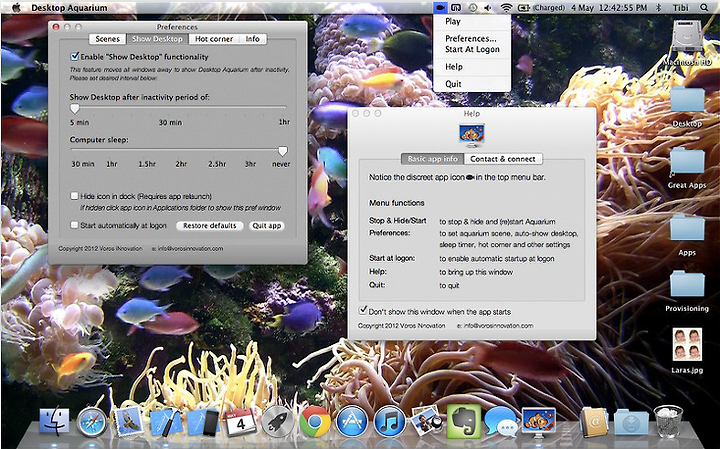Click the Restore defaults button
This screenshot has height=449, width=720.
[210, 226]
